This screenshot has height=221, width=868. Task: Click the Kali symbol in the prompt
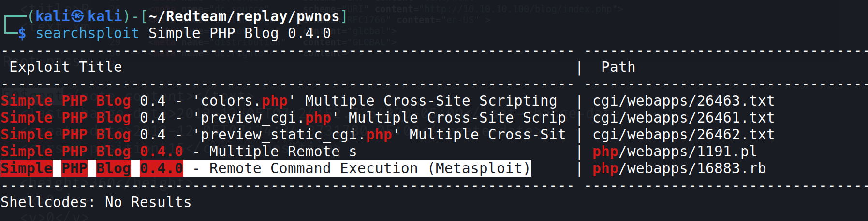click(x=77, y=16)
